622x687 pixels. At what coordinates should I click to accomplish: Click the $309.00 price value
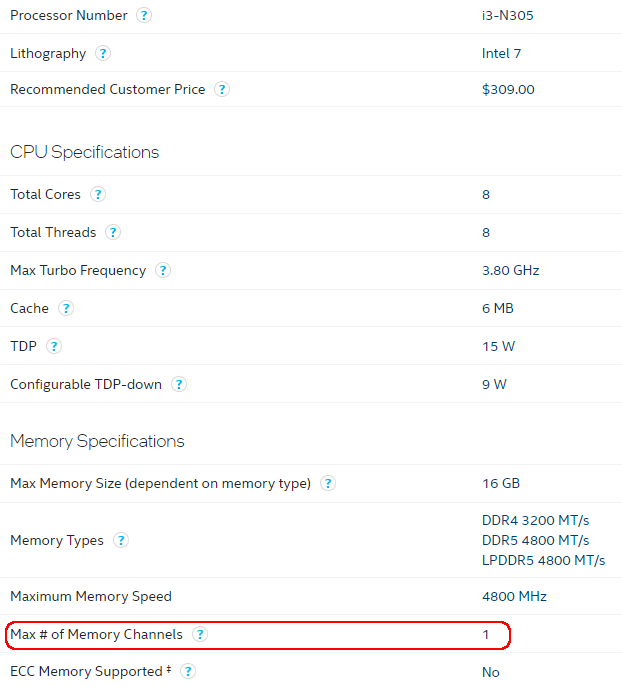coord(508,89)
